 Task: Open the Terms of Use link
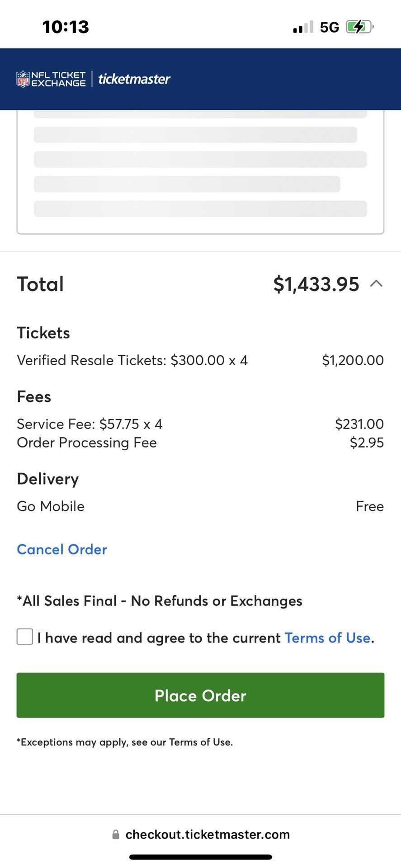327,637
